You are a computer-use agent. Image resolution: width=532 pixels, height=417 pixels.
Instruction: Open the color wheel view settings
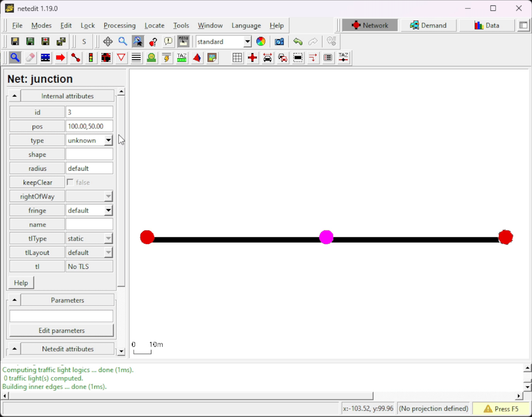click(x=261, y=42)
